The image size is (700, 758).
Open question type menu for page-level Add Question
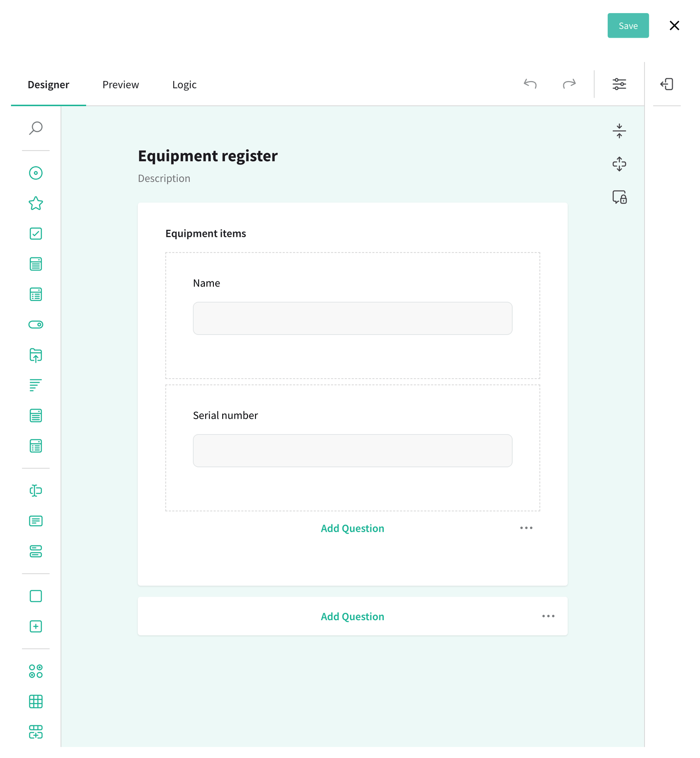coord(548,616)
